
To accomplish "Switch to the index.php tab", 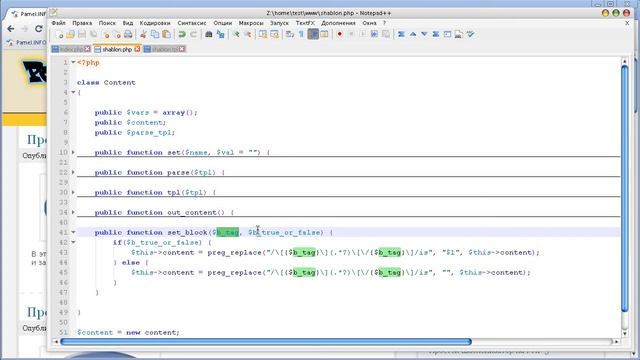I will pyautogui.click(x=71, y=49).
